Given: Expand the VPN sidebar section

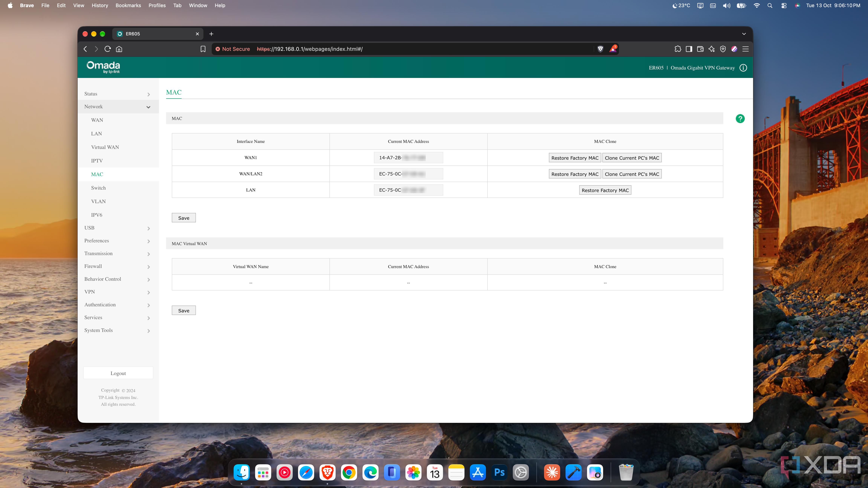Looking at the screenshot, I should [x=118, y=292].
